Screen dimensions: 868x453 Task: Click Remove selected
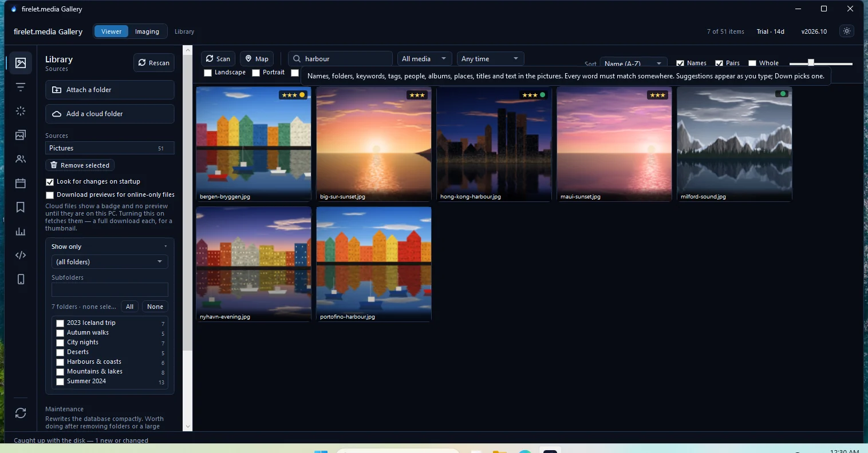[80, 165]
